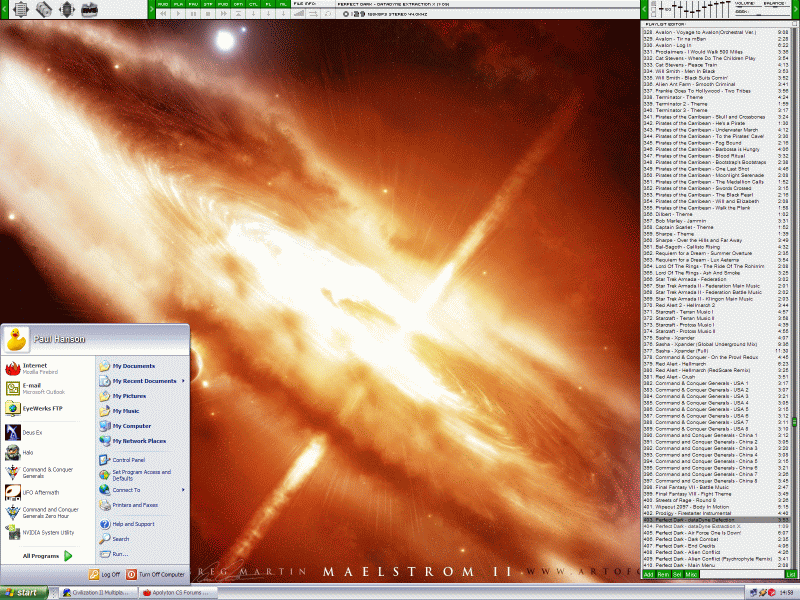Open My Network Places
This screenshot has width=800, height=600.
[x=142, y=441]
